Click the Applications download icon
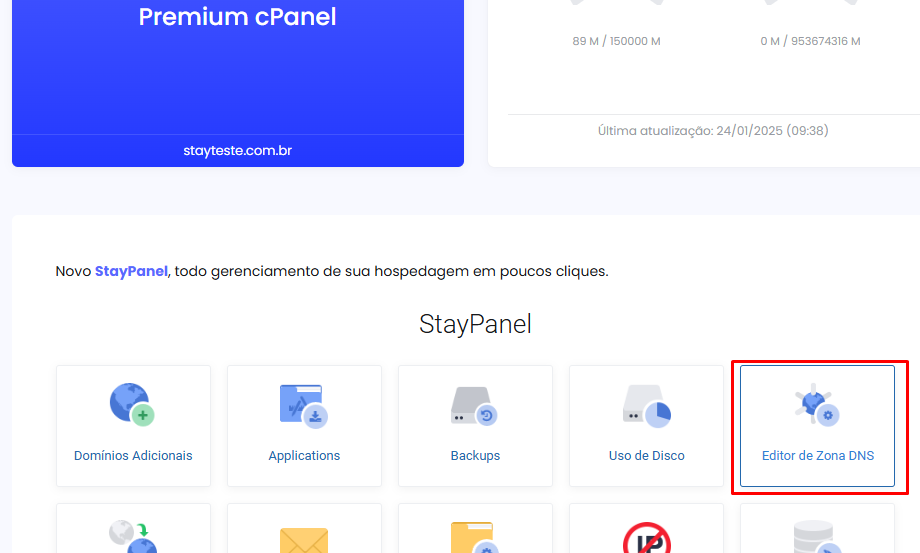The image size is (920, 553). (x=304, y=406)
